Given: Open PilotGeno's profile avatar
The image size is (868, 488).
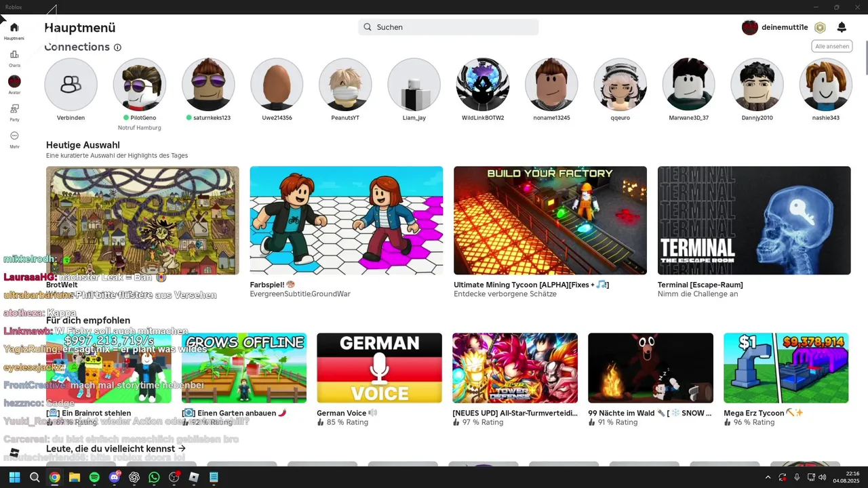Looking at the screenshot, I should pyautogui.click(x=140, y=84).
